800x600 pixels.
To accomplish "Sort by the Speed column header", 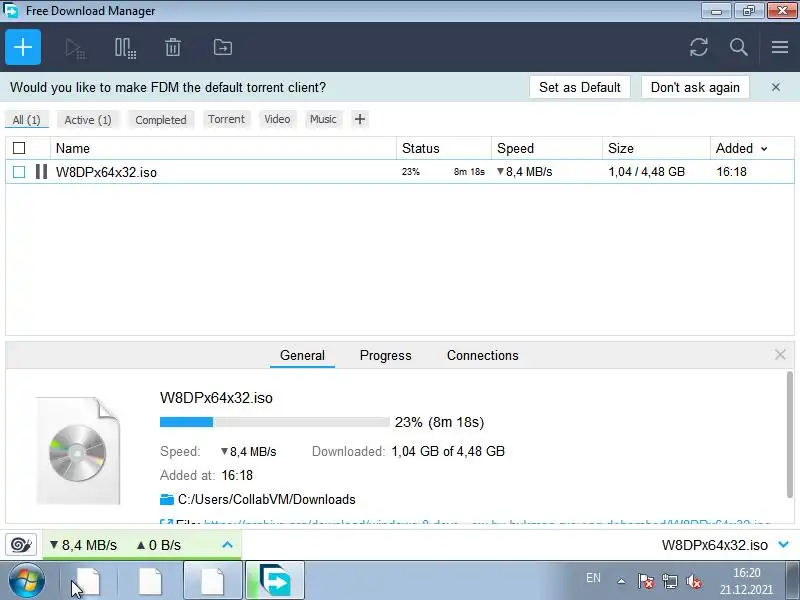I will pos(547,148).
